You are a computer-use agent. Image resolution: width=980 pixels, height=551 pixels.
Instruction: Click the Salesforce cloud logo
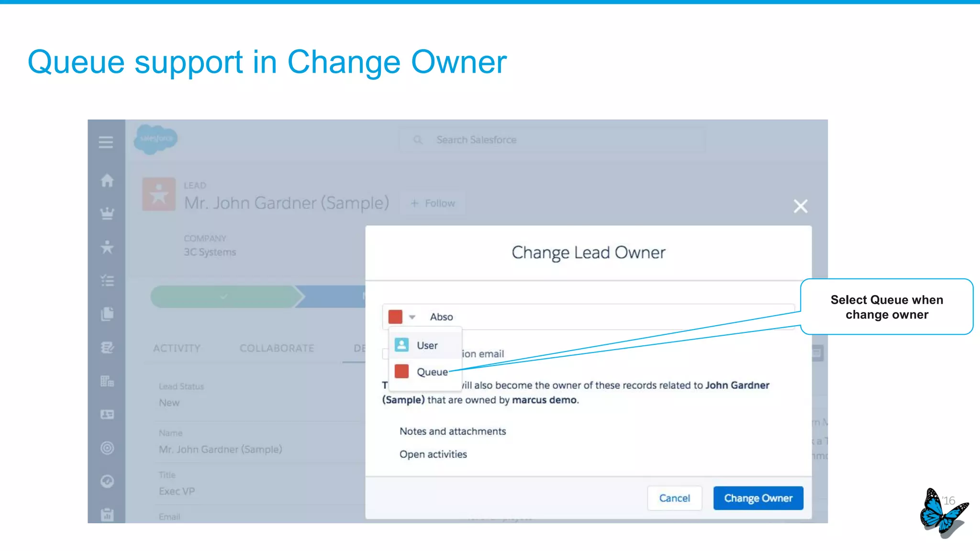tap(156, 139)
